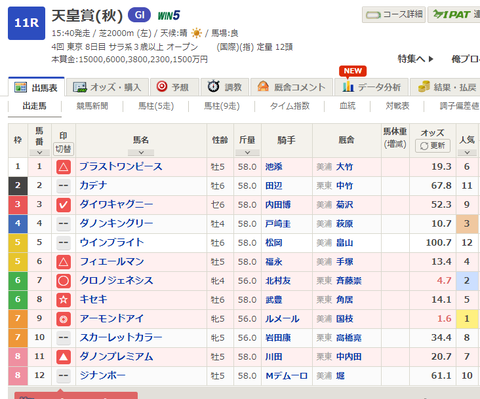480x399 pixels.
Task: Click the dash mark for カデナ
Action: [x=63, y=186]
